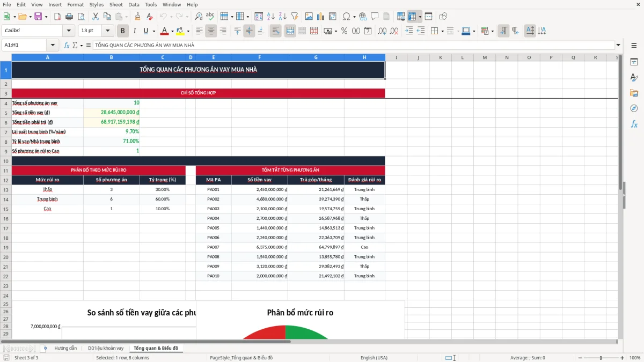Screen dimensions: 644x362
Task: Format as date
Action: pos(368,31)
